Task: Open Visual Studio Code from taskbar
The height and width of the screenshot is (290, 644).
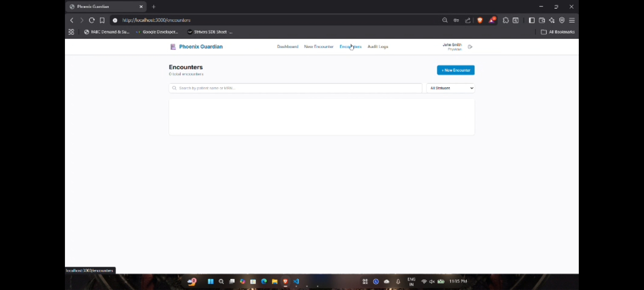Action: (x=296, y=281)
